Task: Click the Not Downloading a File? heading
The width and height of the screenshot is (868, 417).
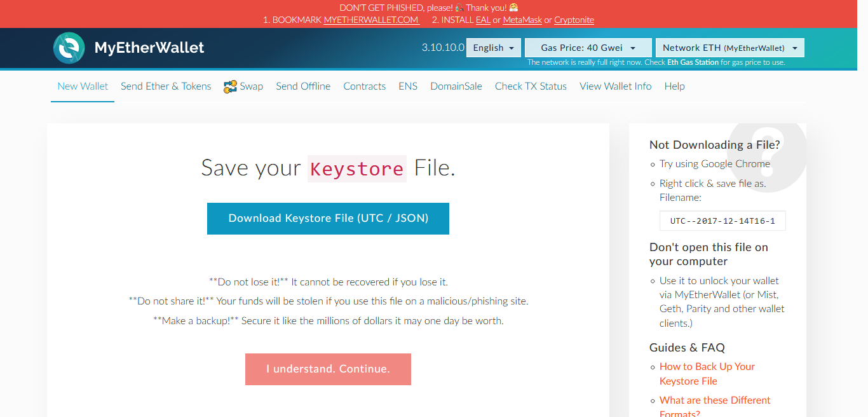Action: coord(715,145)
